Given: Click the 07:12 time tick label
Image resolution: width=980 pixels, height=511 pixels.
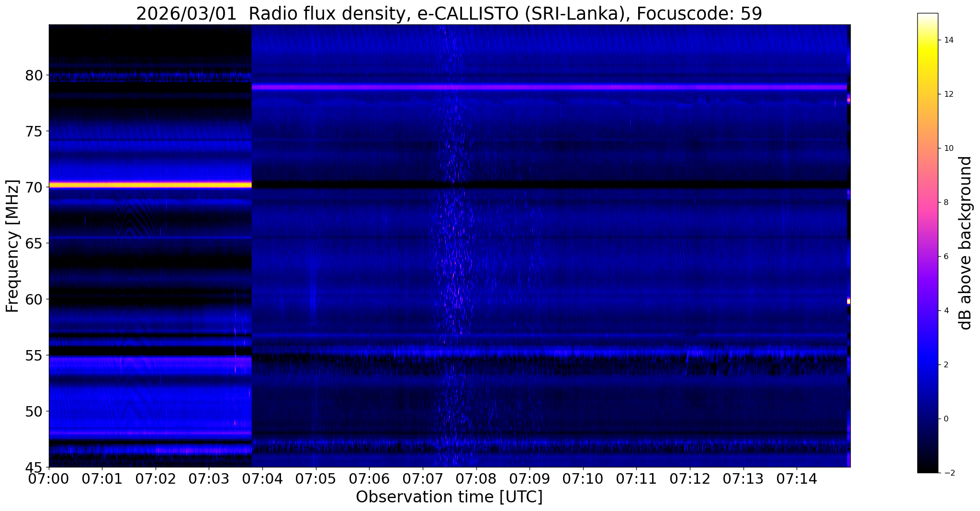Looking at the screenshot, I should [690, 479].
